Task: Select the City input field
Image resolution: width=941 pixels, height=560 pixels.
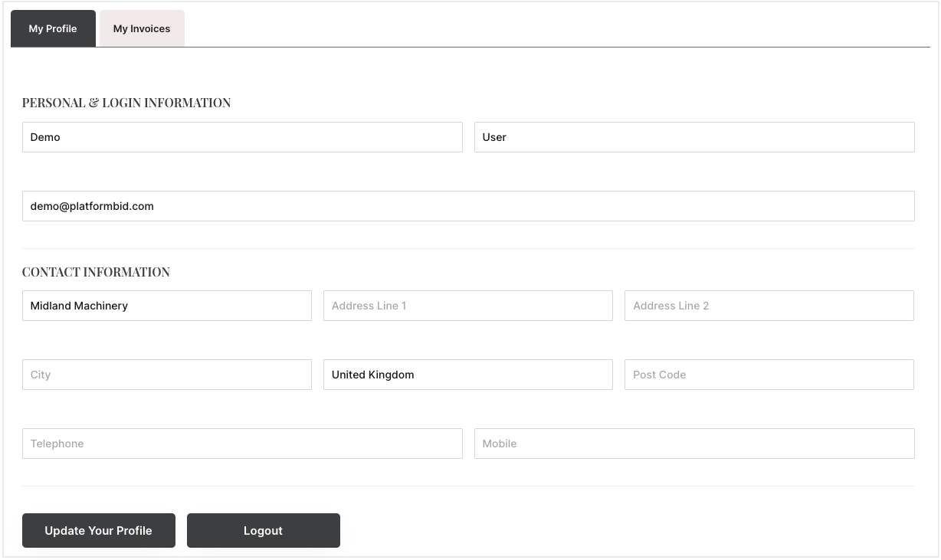Action: click(166, 375)
